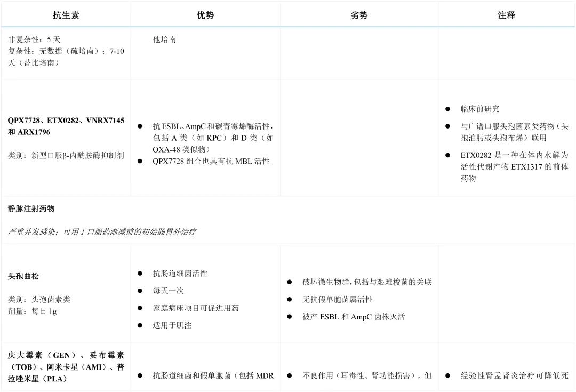
Task: Select the bold 头孢曲松 drug name
Action: click(x=23, y=276)
